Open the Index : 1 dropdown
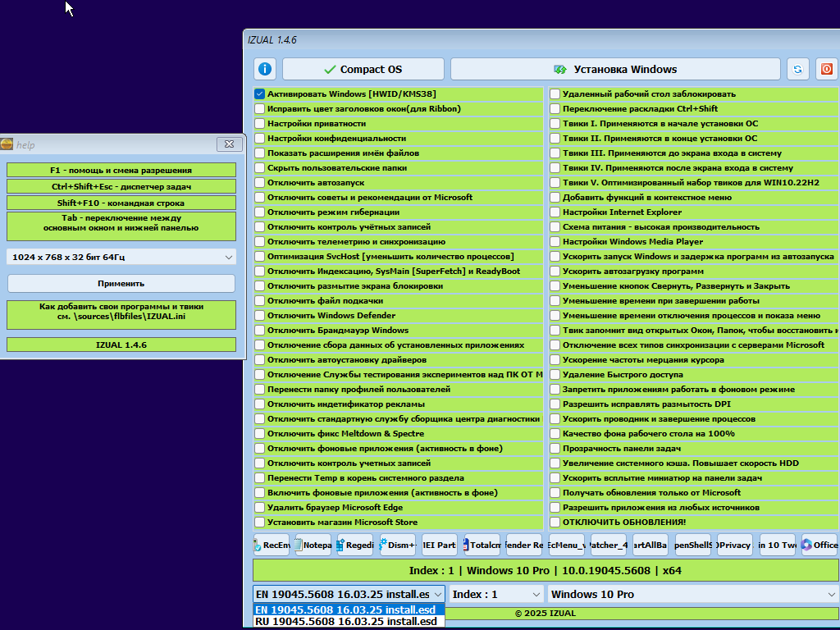Screen dimensions: 840x630 (x=496, y=594)
